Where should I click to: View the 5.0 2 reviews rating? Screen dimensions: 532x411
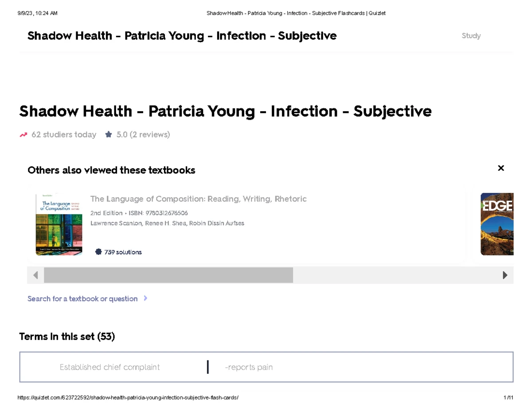pyautogui.click(x=143, y=134)
